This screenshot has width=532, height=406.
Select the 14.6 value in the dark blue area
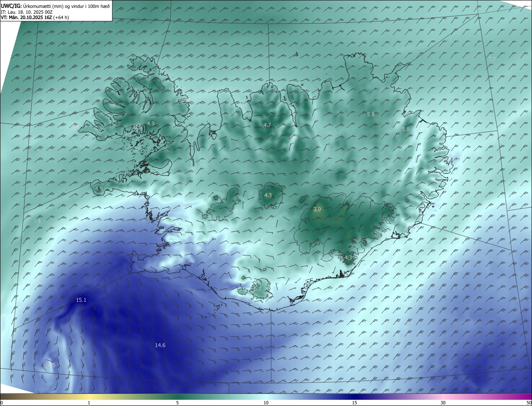point(160,345)
